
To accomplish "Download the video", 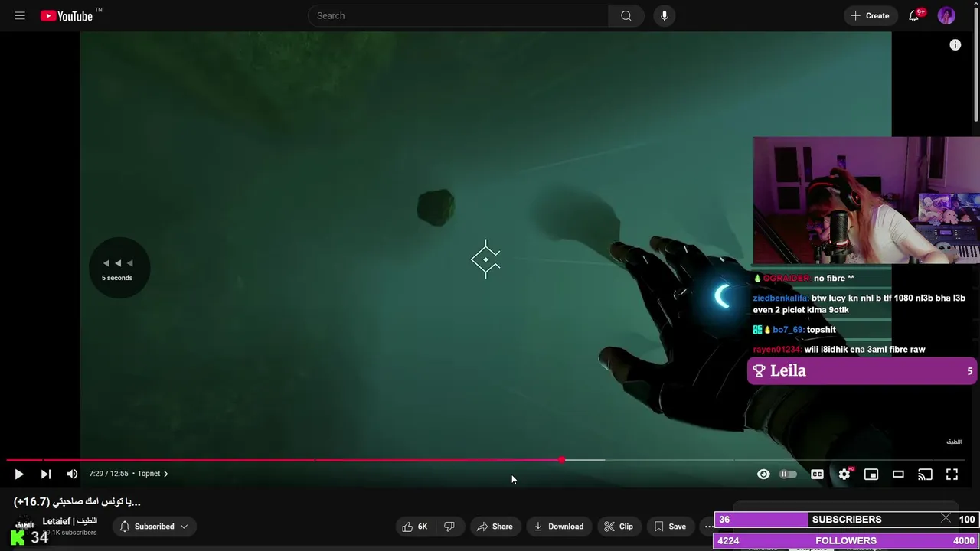I will coord(559,527).
